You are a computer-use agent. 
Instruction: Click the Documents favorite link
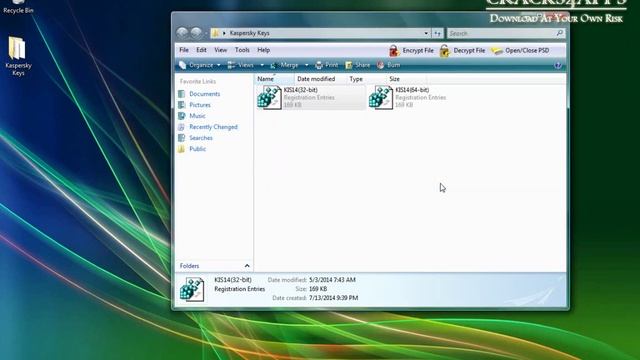click(x=204, y=94)
